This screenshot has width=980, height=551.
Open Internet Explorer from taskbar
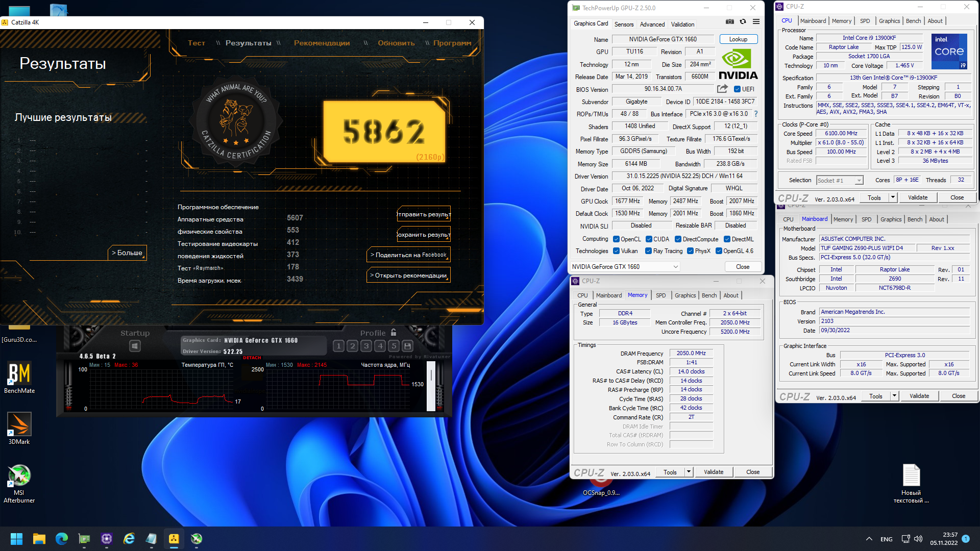[129, 539]
